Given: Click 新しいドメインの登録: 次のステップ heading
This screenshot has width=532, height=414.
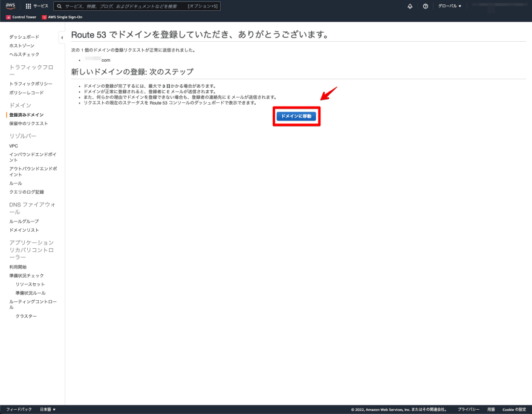Looking at the screenshot, I should (132, 71).
